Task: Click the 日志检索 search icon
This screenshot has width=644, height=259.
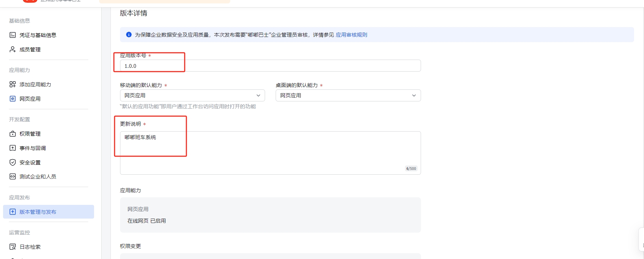Action: [13, 247]
